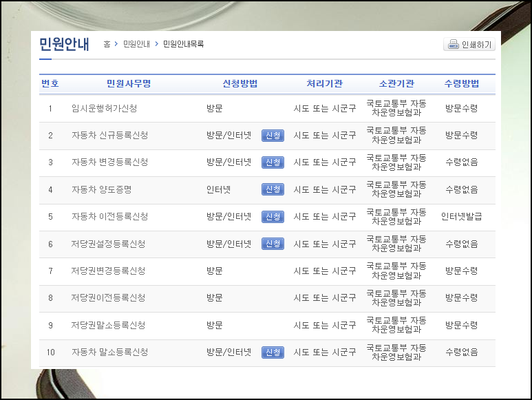The width and height of the screenshot is (532, 400).
Task: Click the 인쇄하기 print button
Action: (469, 45)
